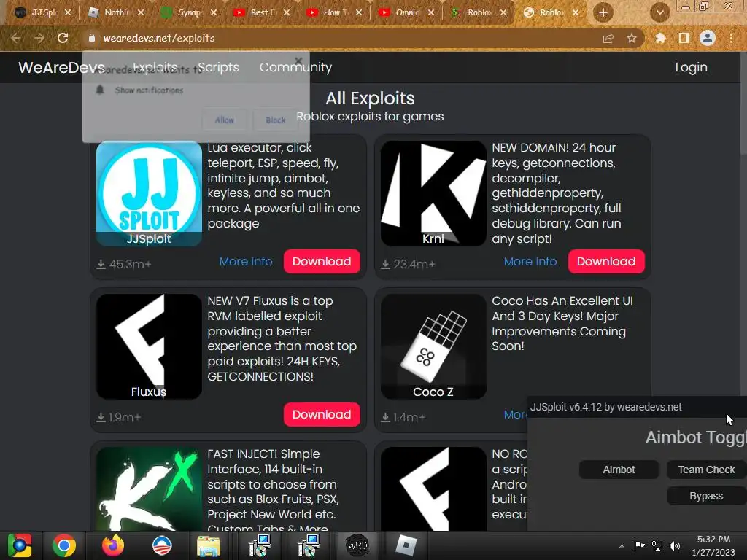Open the network tray icon

tap(657, 546)
